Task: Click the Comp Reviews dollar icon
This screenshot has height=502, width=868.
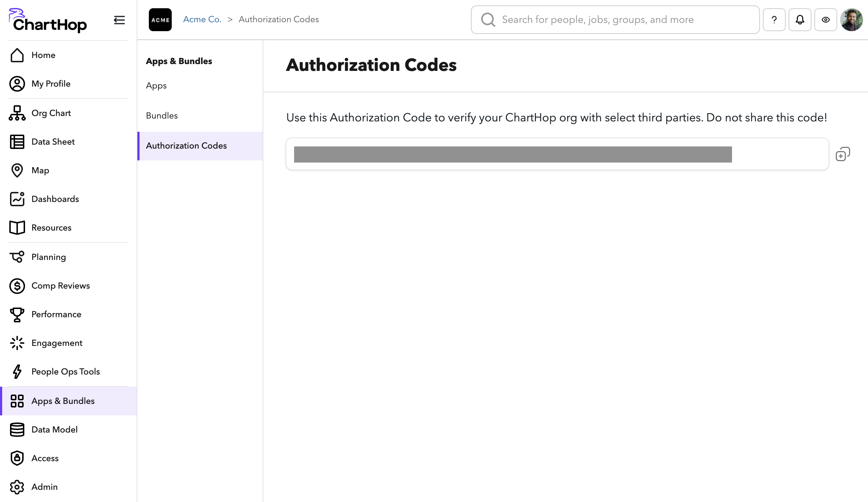Action: (x=17, y=286)
